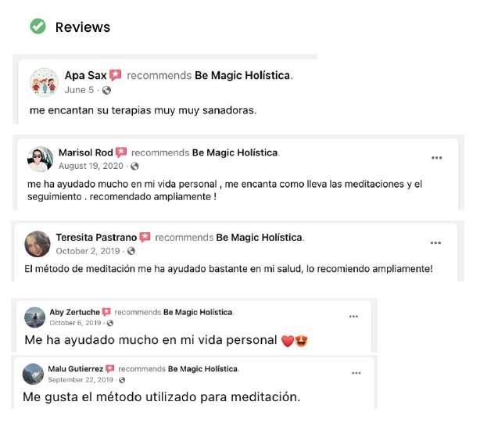Click recommendation badge next to Marisol Rod
The height and width of the screenshot is (448, 480).
(121, 152)
